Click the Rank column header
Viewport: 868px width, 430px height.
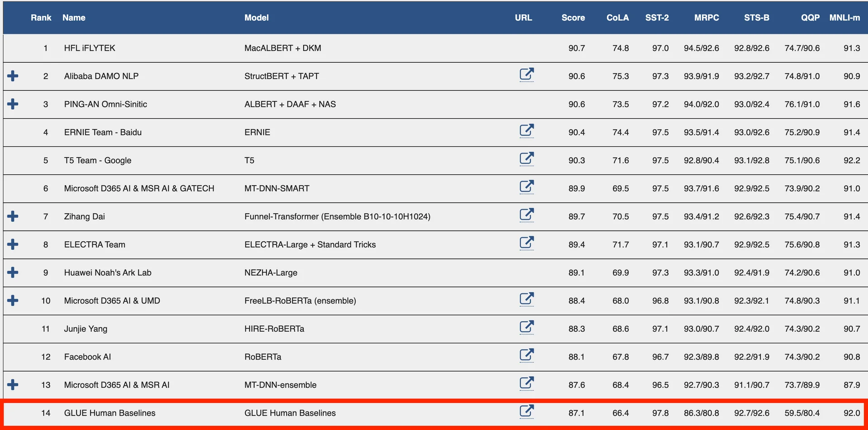tap(41, 18)
